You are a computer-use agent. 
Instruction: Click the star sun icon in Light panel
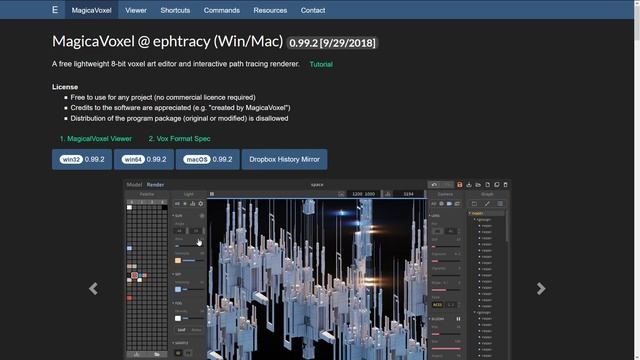(185, 204)
